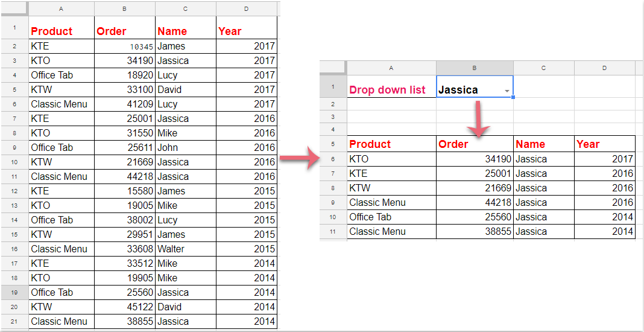This screenshot has height=332, width=644.
Task: Click the filtered order value 38855
Action: [475, 232]
